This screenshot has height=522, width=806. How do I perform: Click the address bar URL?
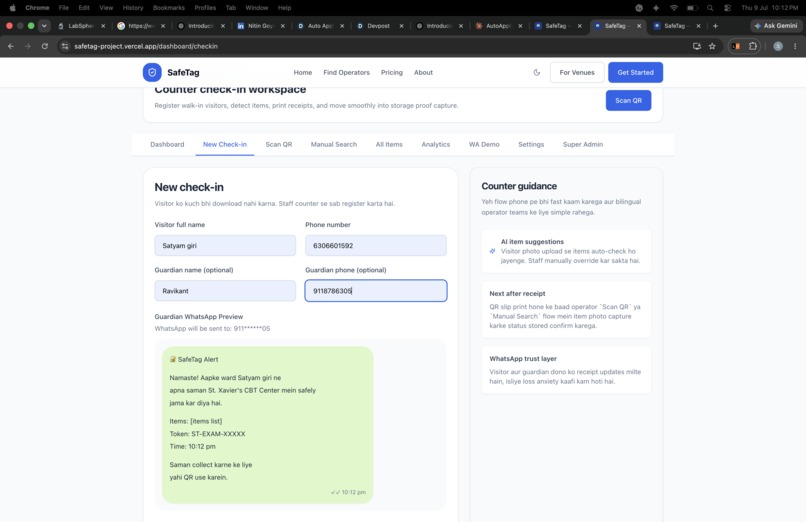(146, 46)
